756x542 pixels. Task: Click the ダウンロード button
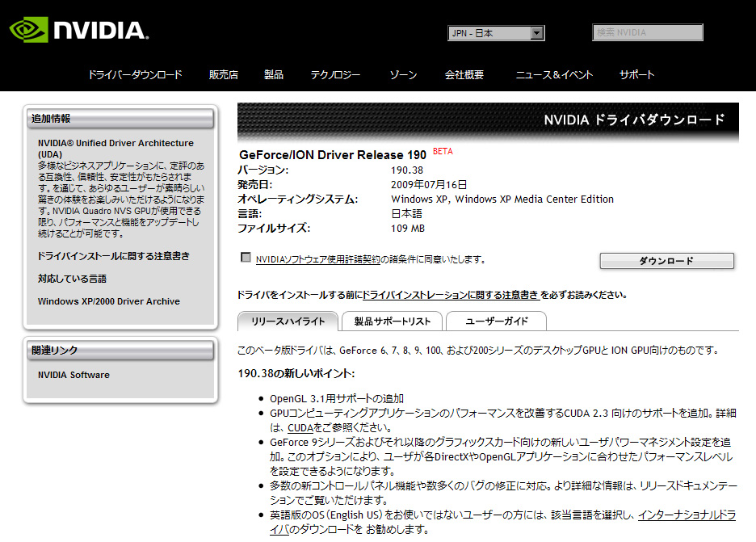667,261
